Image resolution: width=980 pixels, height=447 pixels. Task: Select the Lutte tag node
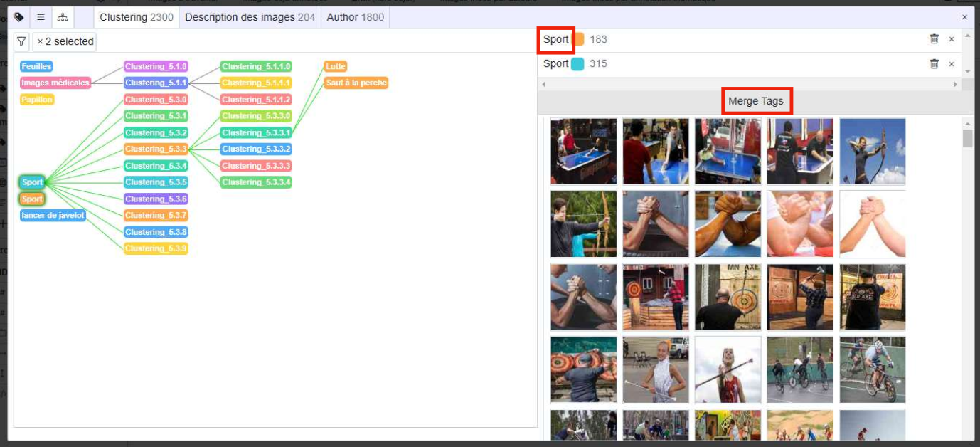click(336, 66)
